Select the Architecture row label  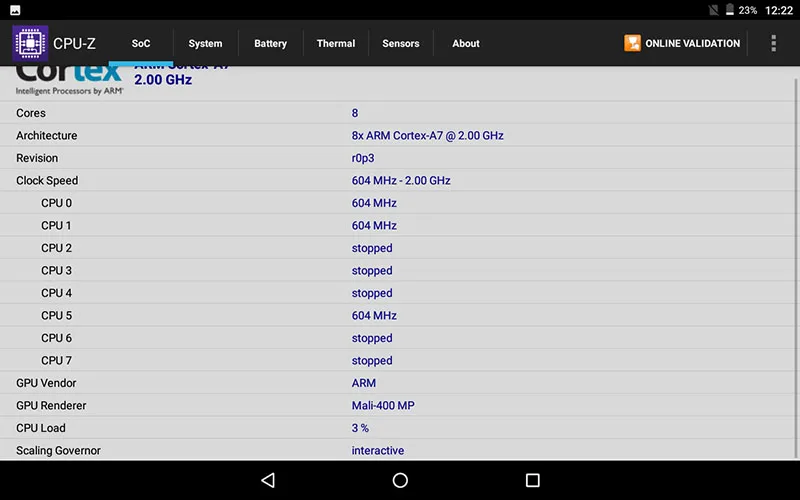[x=46, y=135]
